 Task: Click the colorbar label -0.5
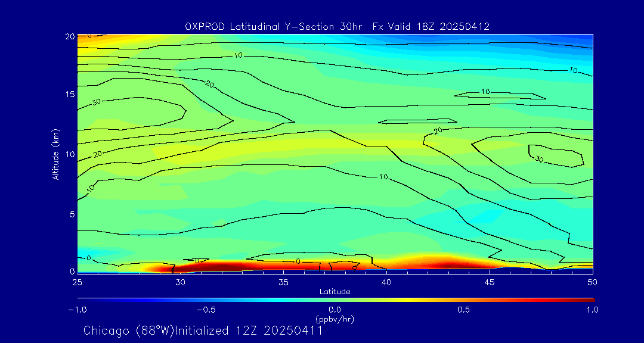(206, 310)
